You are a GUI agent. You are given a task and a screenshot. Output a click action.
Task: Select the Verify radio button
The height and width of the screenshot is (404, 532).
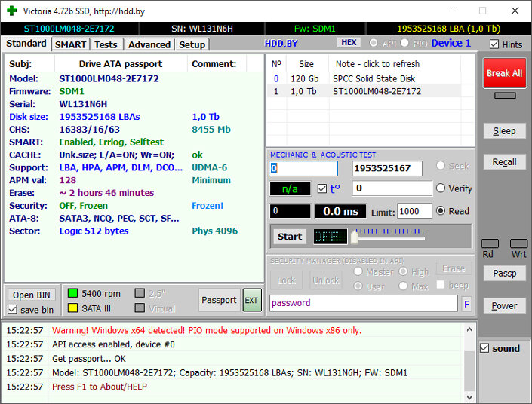pos(441,188)
